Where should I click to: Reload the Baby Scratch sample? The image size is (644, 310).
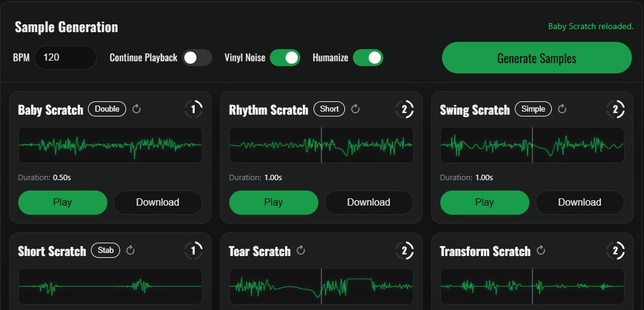click(136, 109)
